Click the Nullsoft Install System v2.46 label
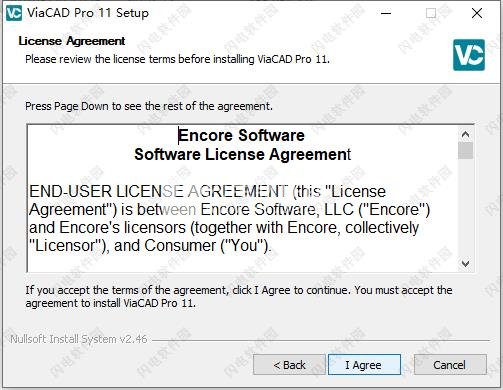 point(79,339)
